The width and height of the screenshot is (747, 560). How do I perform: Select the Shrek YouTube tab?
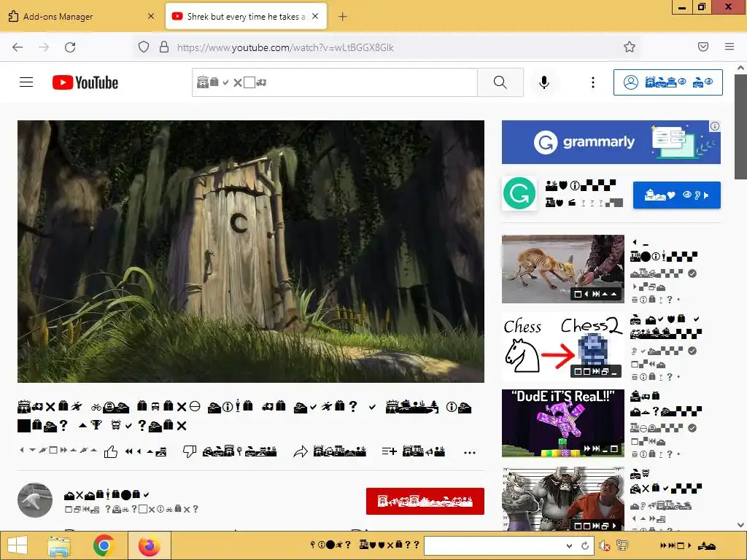coord(246,16)
